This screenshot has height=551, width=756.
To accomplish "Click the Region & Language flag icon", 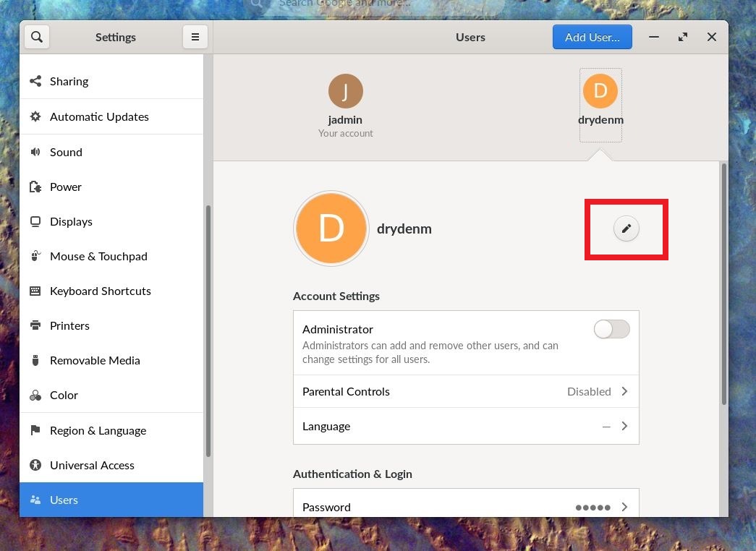I will (35, 430).
